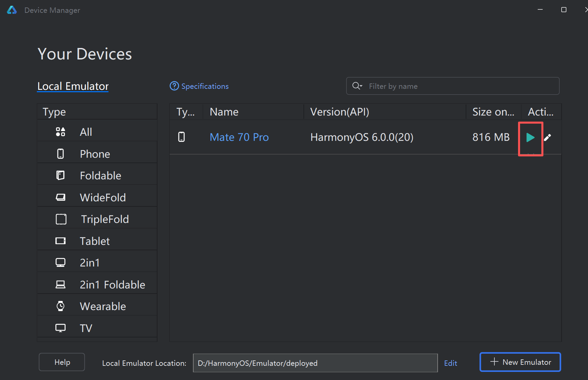Open the Mate 70 Pro device link
This screenshot has width=588, height=380.
click(239, 137)
